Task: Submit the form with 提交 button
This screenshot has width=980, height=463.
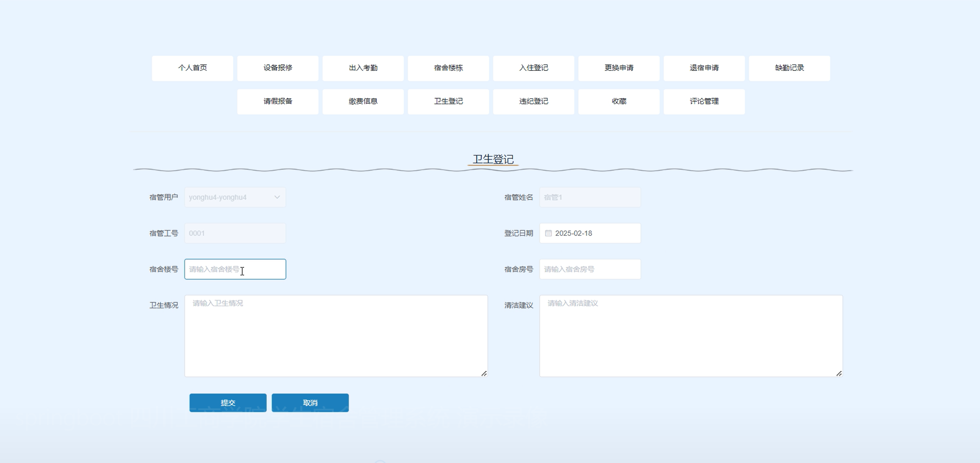Action: 228,403
